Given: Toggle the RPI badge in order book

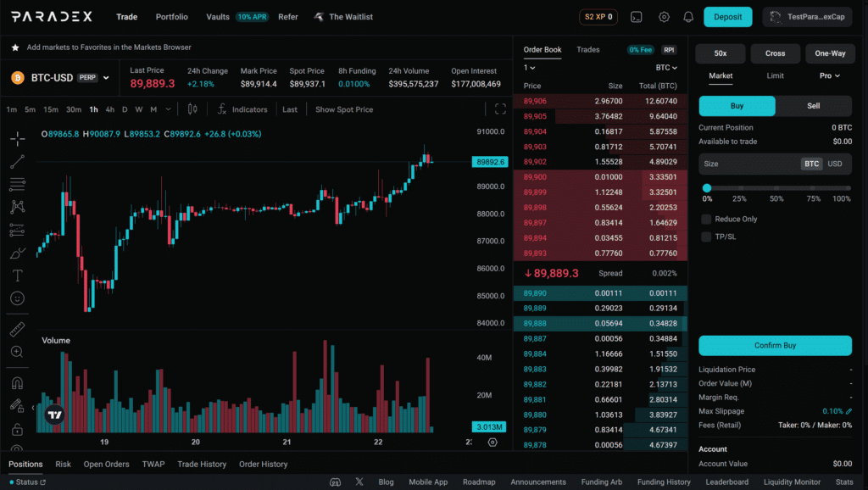Looking at the screenshot, I should (x=669, y=50).
